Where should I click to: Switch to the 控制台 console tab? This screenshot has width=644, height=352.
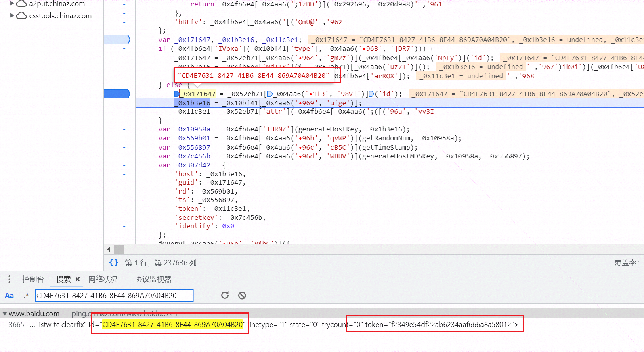[x=33, y=279]
